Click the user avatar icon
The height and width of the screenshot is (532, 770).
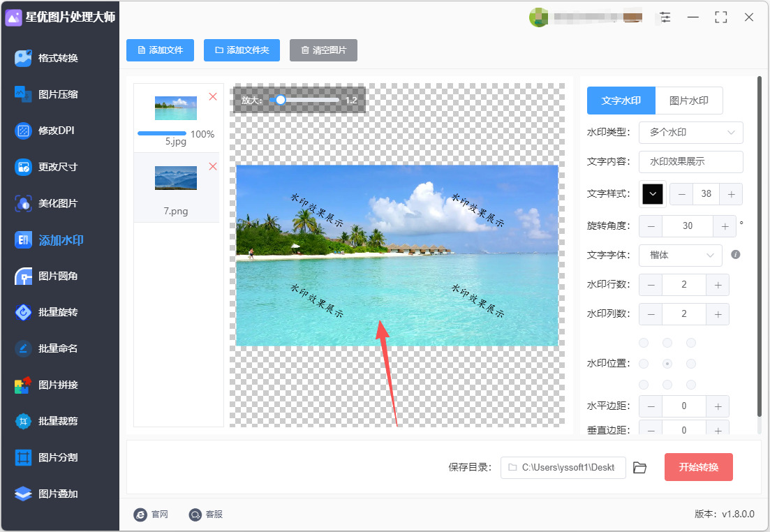pos(538,17)
